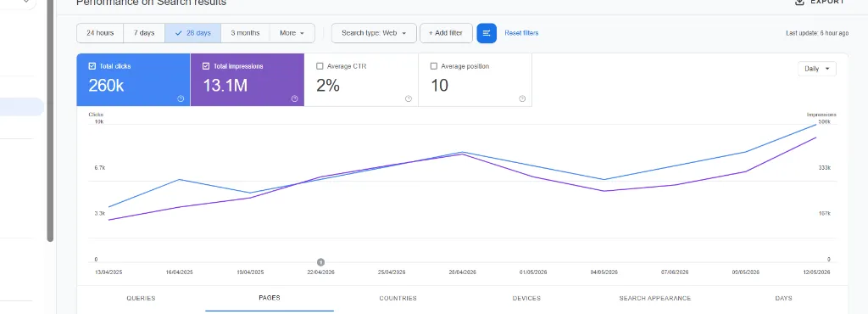This screenshot has height=314, width=868.
Task: Click the + Add filter button
Action: 446,33
